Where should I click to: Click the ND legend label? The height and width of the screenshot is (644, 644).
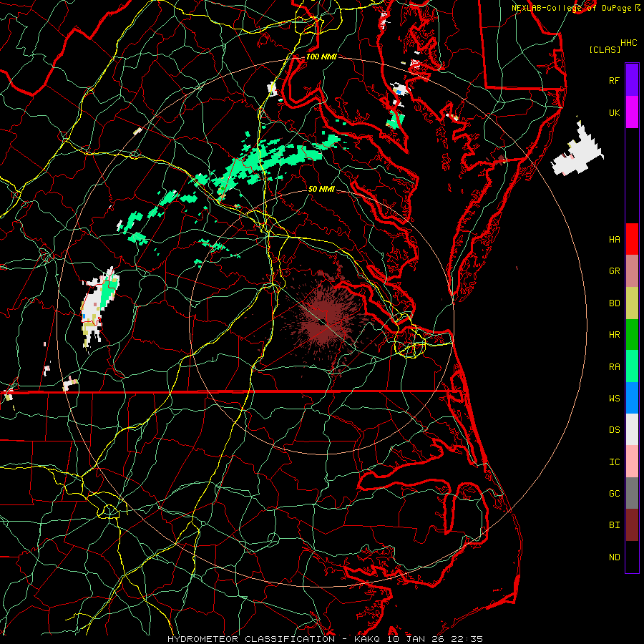[x=614, y=557]
